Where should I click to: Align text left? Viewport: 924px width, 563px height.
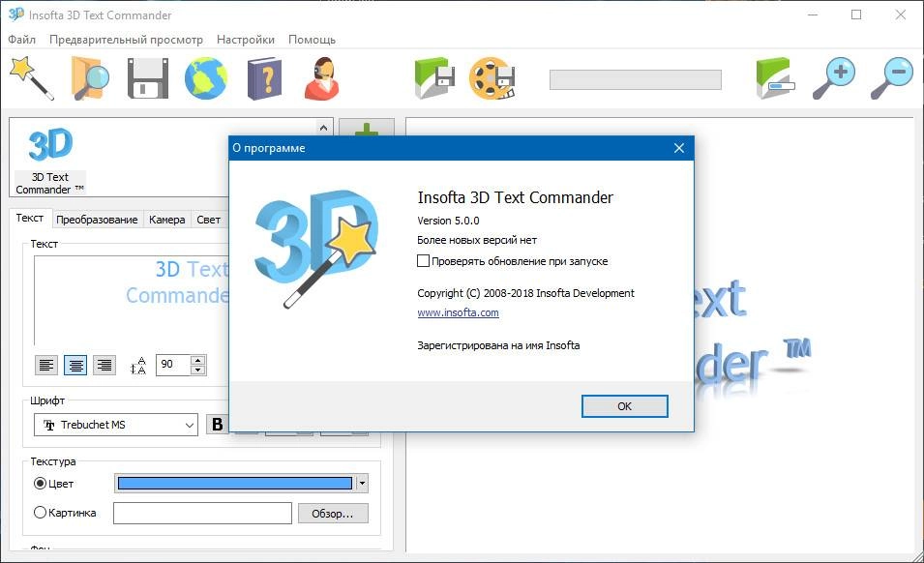(x=46, y=365)
